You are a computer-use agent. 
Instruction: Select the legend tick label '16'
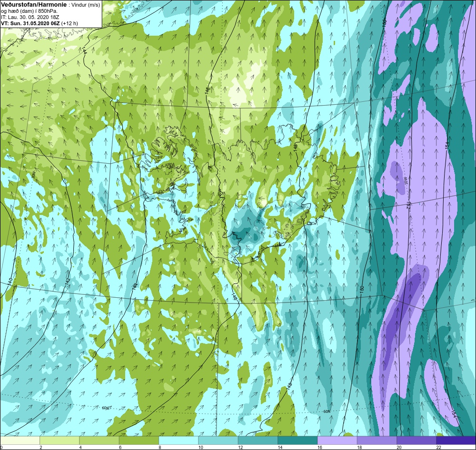(x=320, y=447)
